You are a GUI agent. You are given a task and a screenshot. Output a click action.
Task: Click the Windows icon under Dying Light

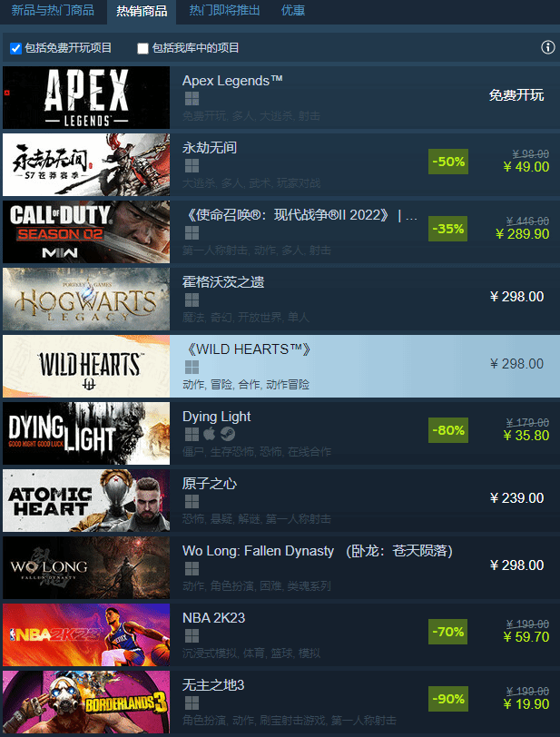[x=192, y=434]
